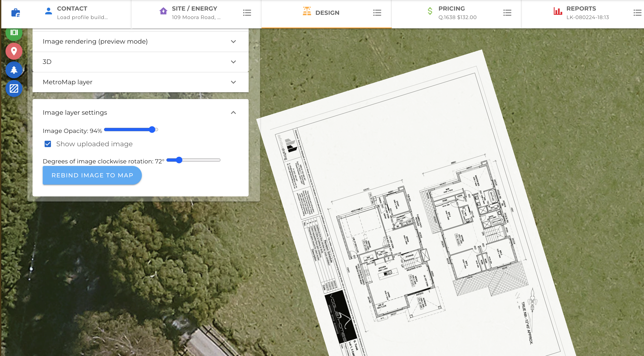
Task: Select the blue hatched area tool
Action: pyautogui.click(x=14, y=88)
